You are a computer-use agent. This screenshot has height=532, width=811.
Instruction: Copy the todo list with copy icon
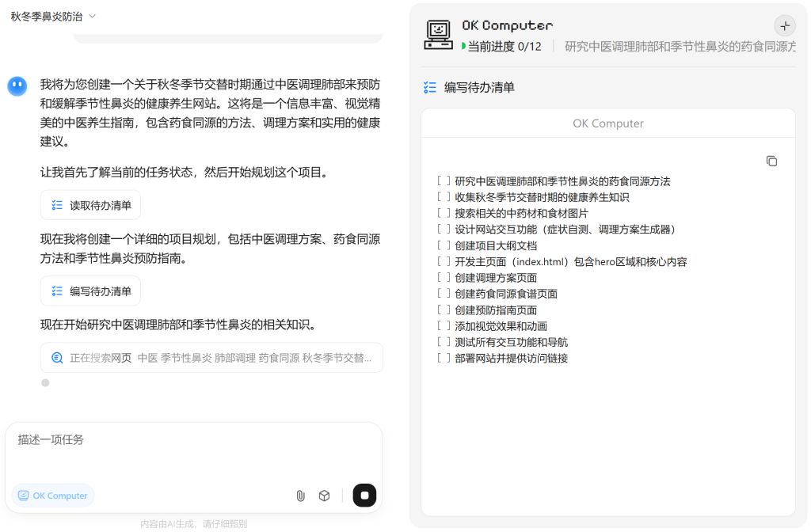(771, 161)
